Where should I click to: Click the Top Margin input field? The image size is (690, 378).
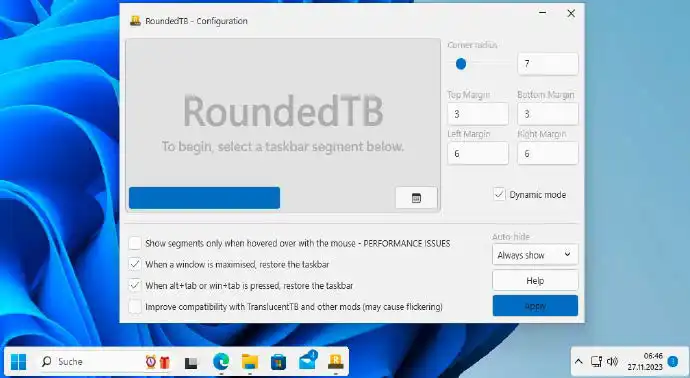[x=478, y=114]
